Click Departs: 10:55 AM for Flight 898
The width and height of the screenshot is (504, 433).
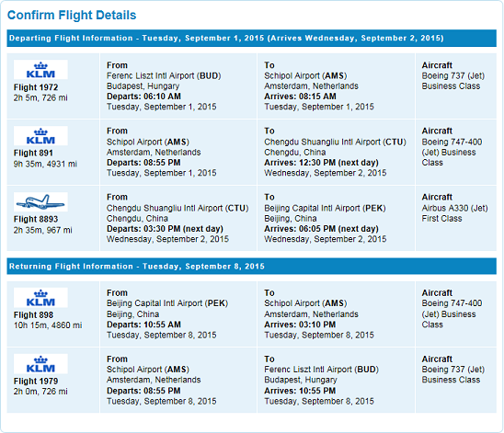(143, 325)
